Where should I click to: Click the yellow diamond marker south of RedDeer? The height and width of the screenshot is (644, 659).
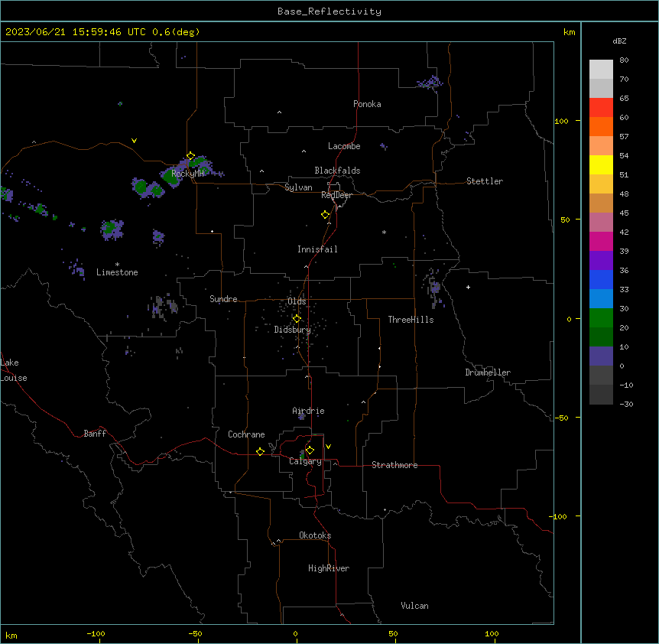click(325, 215)
